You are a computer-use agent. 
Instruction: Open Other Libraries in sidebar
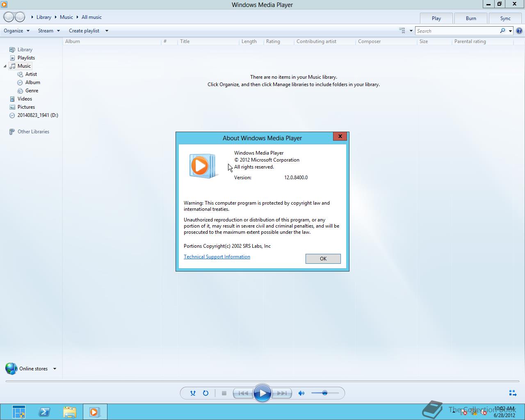33,132
